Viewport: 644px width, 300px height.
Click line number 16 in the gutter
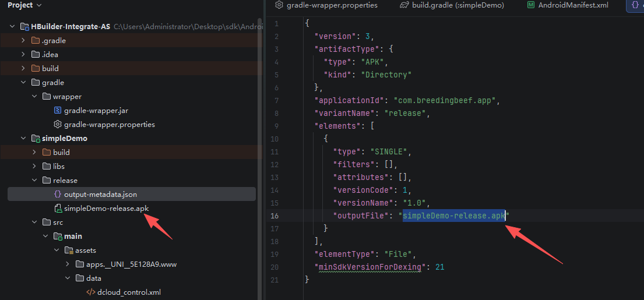click(275, 215)
